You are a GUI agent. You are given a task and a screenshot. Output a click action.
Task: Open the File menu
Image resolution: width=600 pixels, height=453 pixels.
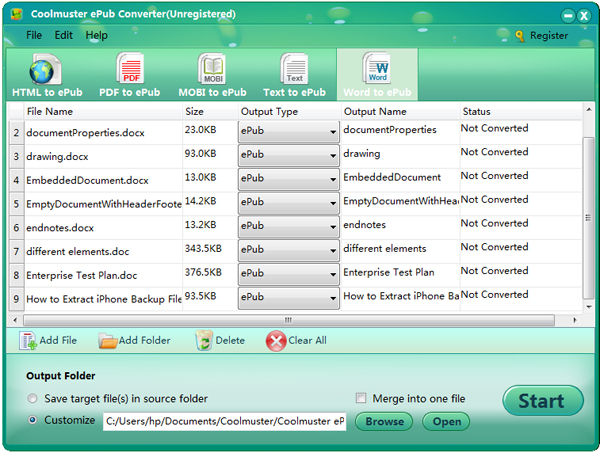(34, 35)
